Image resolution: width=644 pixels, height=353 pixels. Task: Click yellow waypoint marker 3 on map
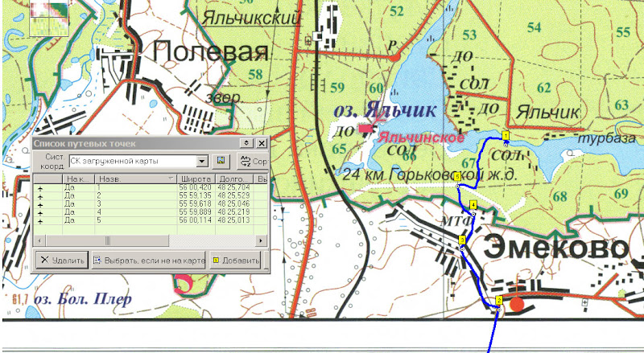point(462,240)
